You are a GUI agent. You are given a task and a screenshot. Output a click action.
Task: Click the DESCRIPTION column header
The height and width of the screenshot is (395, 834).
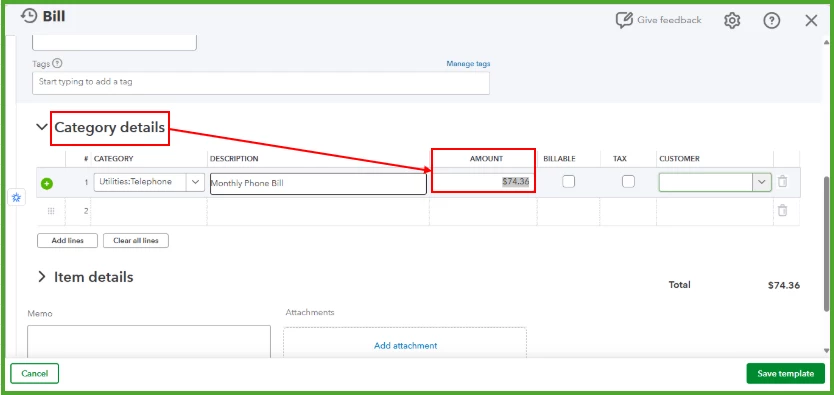[234, 158]
